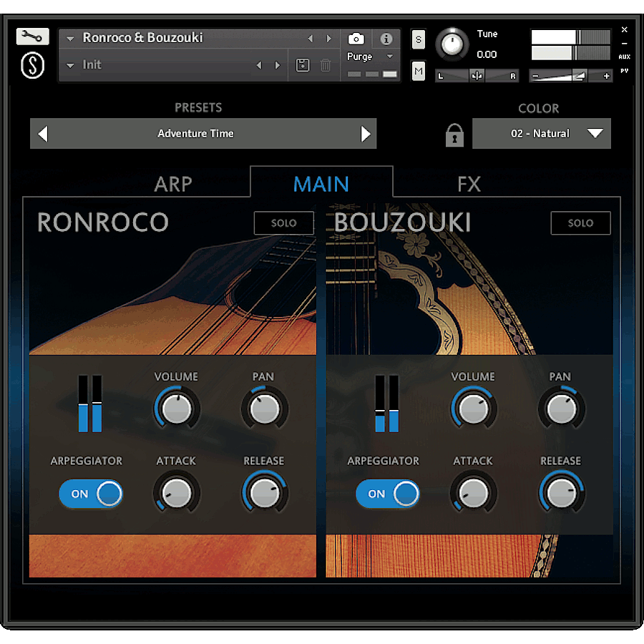
Task: Toggle the PV button
Action: pyautogui.click(x=624, y=71)
